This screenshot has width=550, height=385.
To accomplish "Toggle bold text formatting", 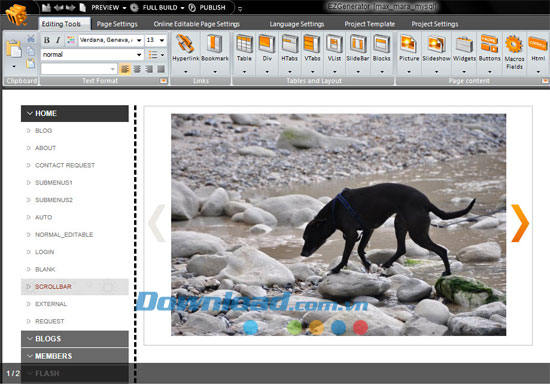I will [x=47, y=40].
